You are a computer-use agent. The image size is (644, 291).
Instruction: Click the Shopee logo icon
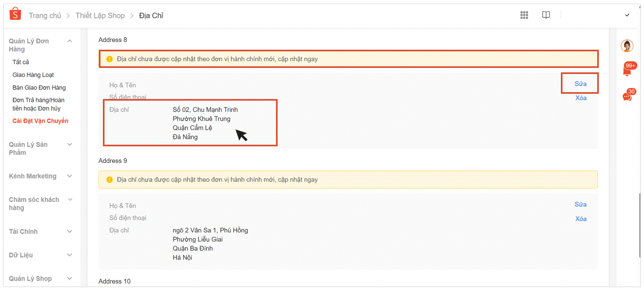tap(15, 14)
